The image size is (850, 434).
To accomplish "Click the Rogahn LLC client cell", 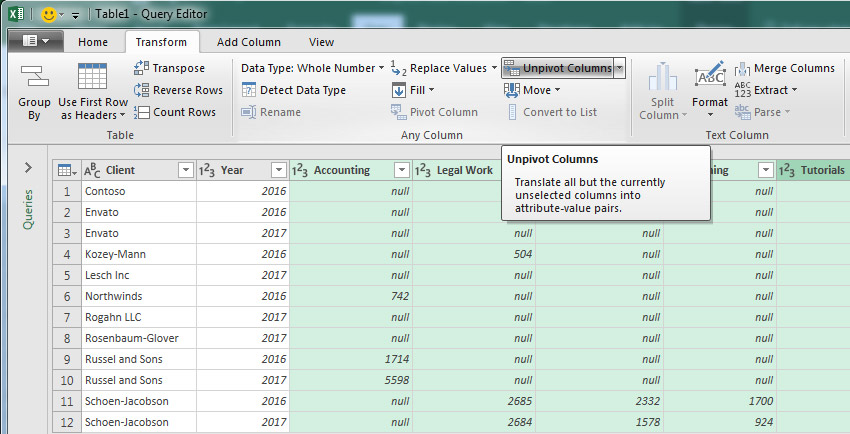I will [x=139, y=317].
